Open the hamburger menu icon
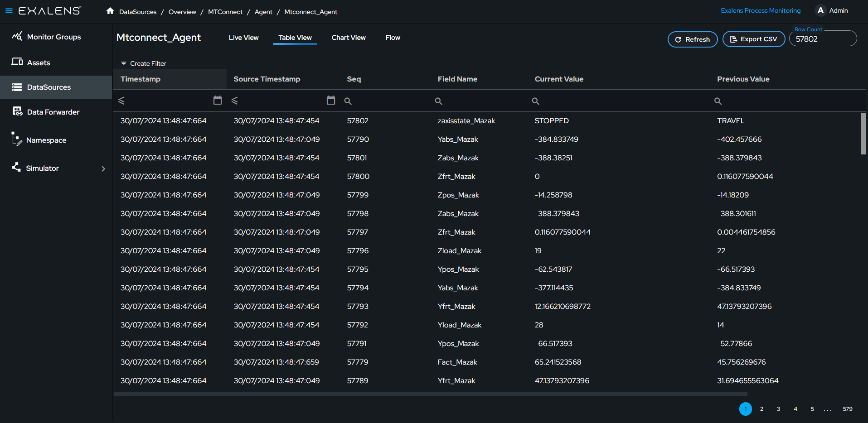The image size is (868, 423). (x=9, y=10)
